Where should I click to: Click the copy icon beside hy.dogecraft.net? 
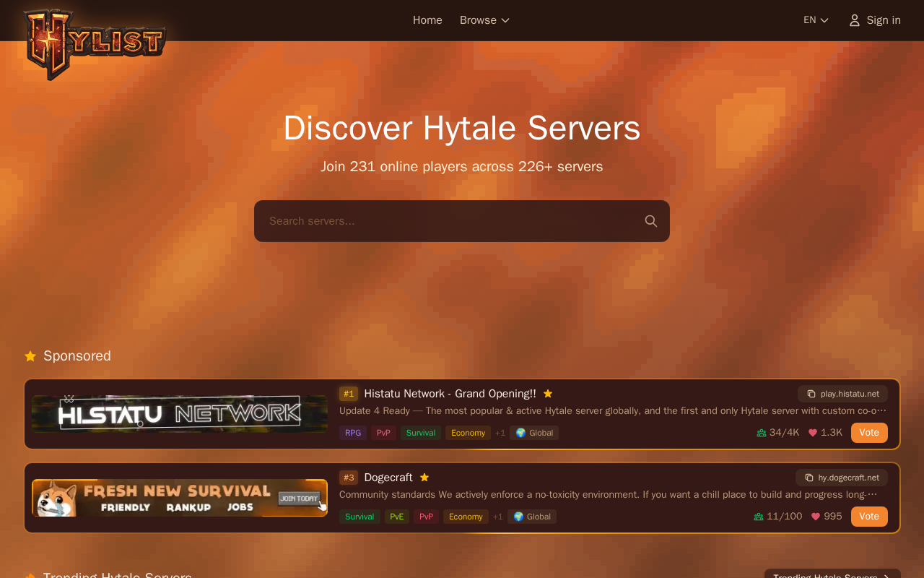click(x=809, y=478)
